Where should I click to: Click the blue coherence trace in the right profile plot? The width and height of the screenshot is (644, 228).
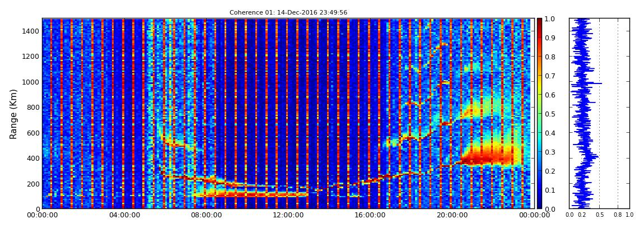coord(582,113)
